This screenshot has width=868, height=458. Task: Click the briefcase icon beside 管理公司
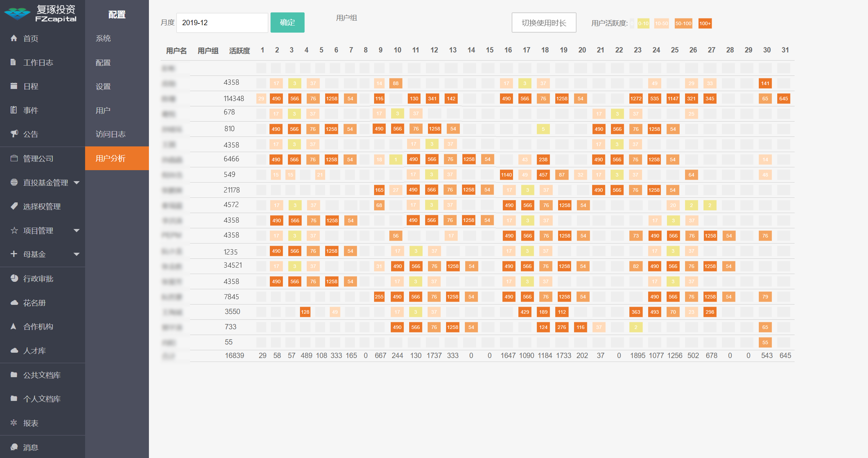14,158
